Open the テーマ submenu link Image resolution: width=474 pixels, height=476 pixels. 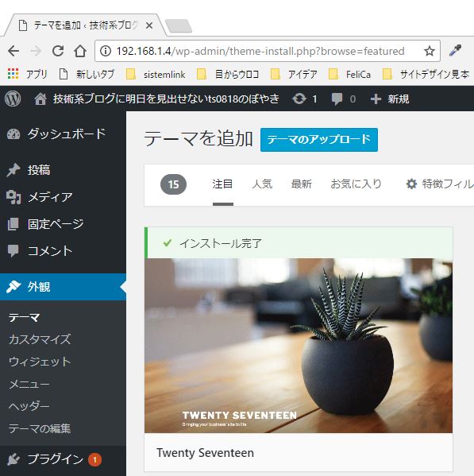coord(25,318)
